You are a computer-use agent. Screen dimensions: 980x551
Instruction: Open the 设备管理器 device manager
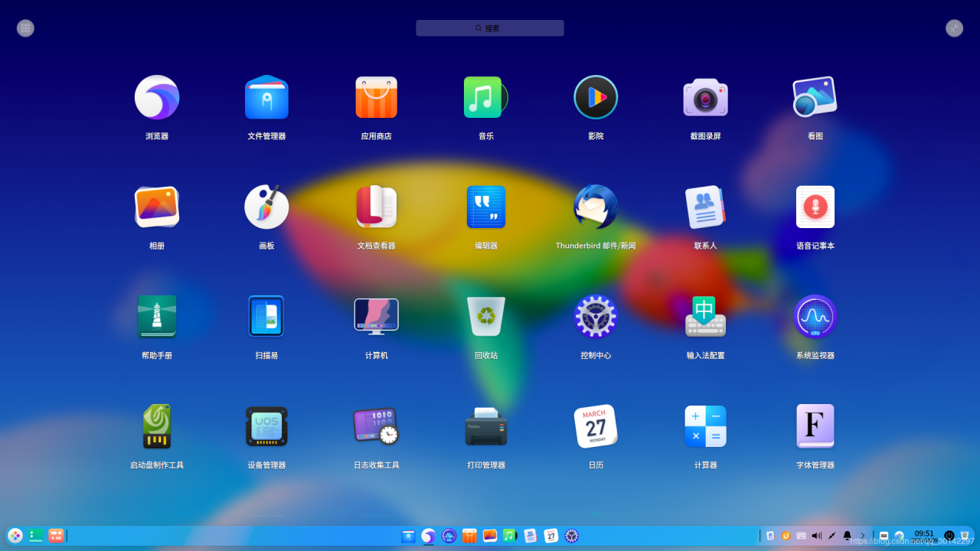tap(266, 425)
